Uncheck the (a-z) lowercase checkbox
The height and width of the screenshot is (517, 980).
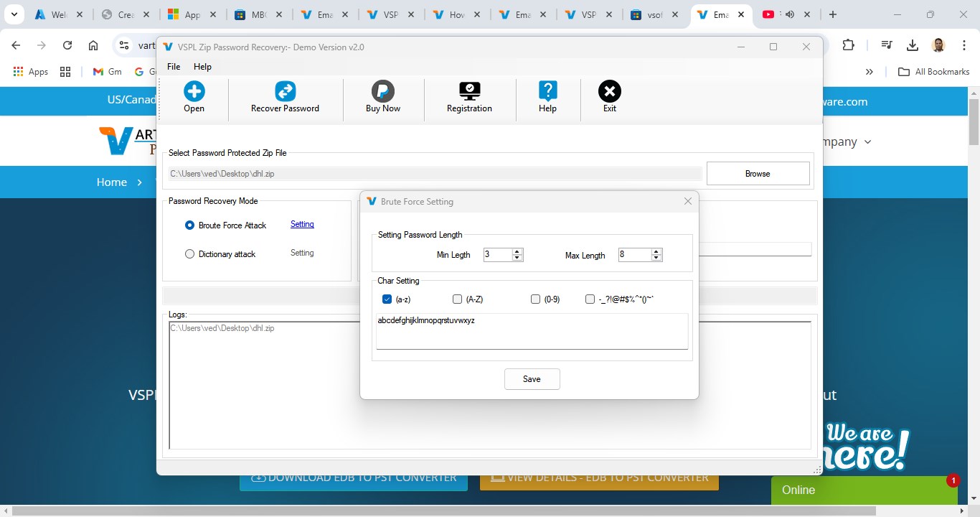[387, 299]
